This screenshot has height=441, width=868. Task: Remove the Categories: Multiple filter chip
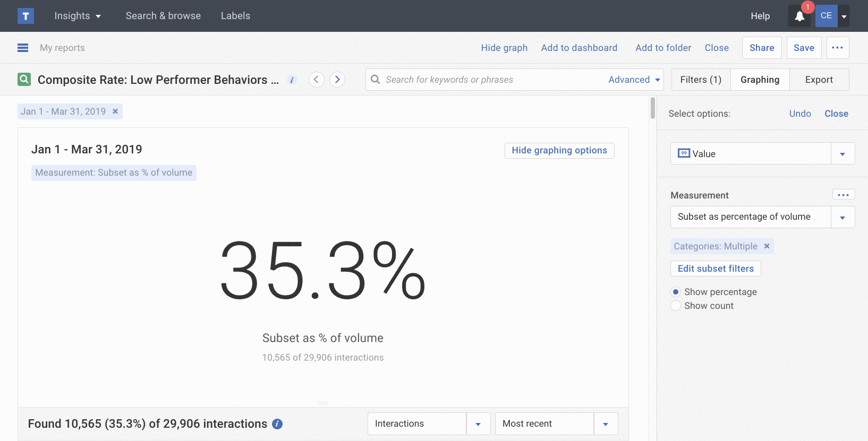pos(767,246)
